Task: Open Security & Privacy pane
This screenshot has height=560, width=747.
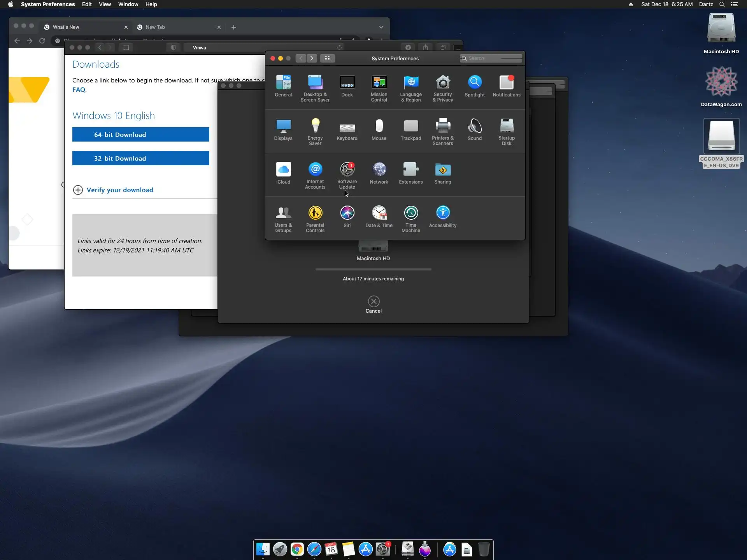Action: point(443,83)
